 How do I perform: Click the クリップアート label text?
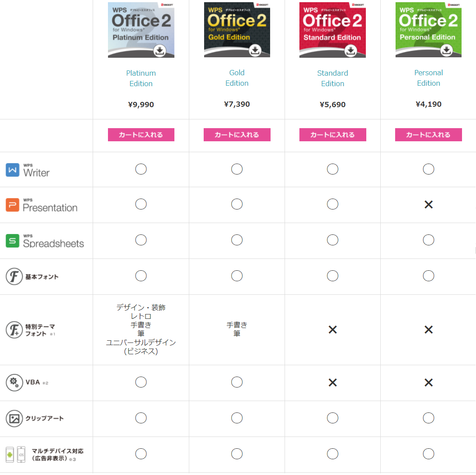pyautogui.click(x=45, y=419)
